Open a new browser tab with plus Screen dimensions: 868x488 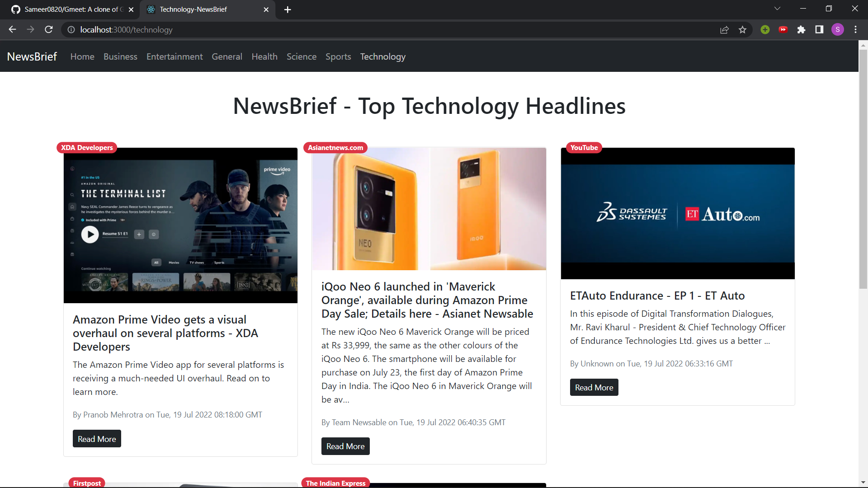click(288, 9)
